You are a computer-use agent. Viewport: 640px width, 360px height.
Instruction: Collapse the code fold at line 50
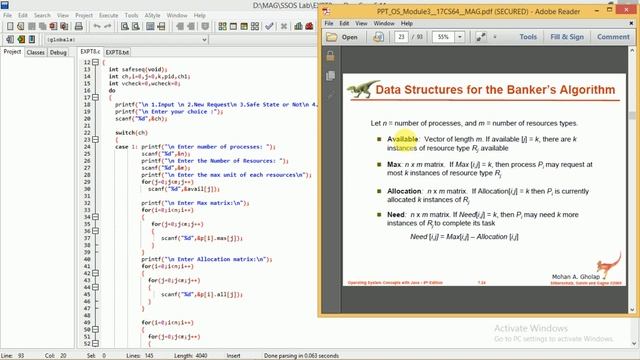click(96, 329)
